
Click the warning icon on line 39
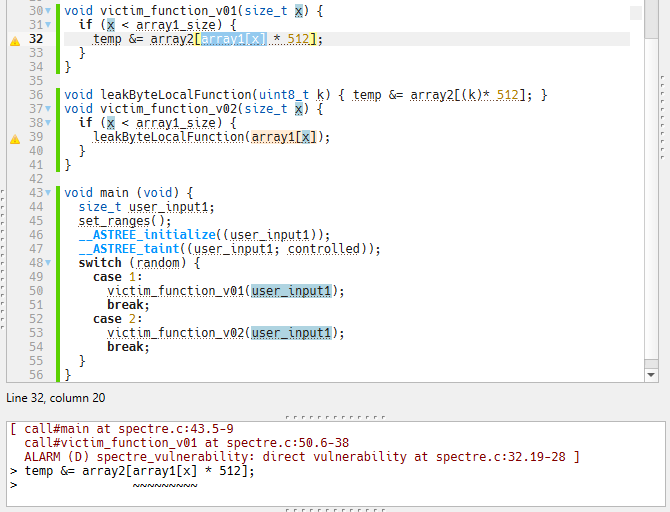[15, 139]
